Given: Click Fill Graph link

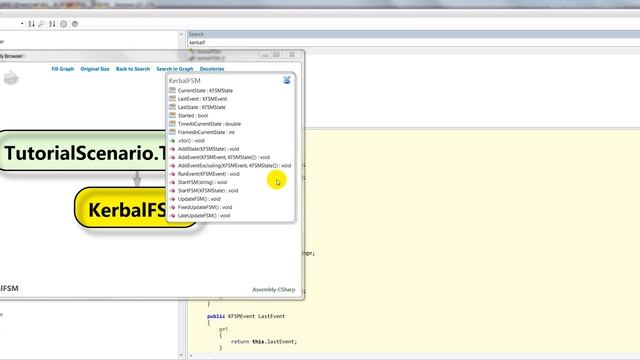Looking at the screenshot, I should (62, 69).
